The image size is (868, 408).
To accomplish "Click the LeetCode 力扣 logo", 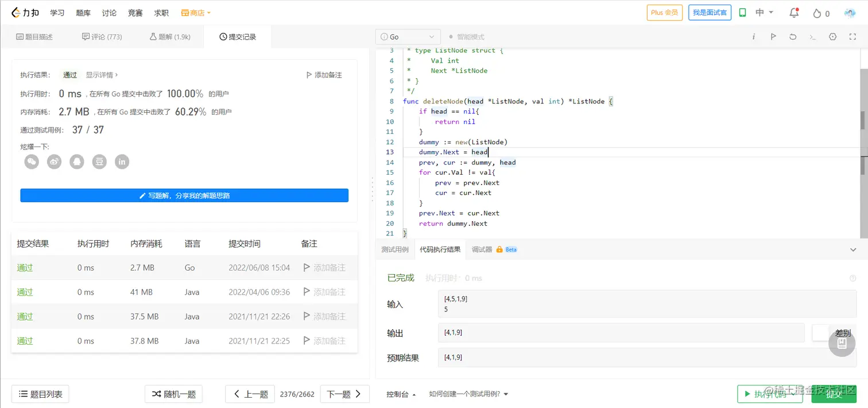I will tap(25, 13).
